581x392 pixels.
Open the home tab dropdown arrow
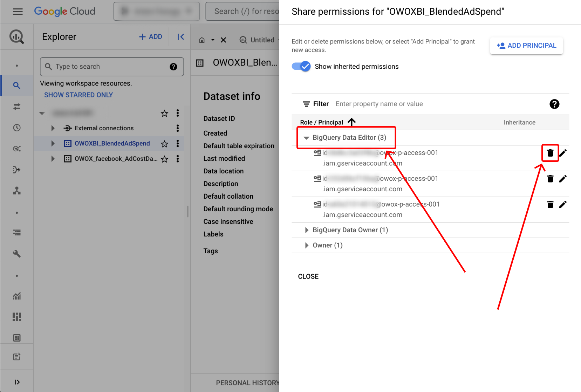coord(212,40)
